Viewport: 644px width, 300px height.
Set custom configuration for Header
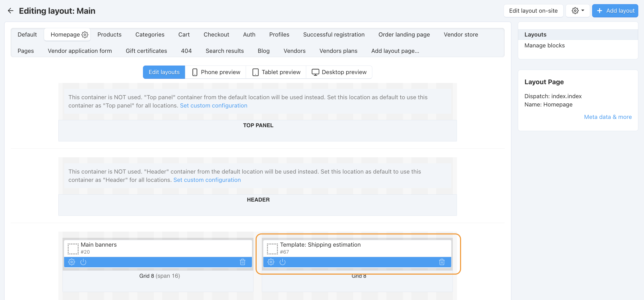pos(207,180)
